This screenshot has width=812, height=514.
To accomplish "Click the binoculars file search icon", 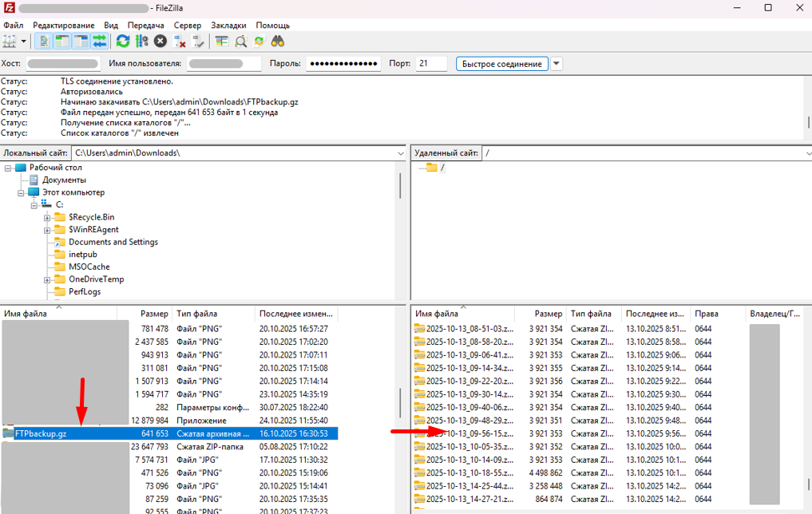I will pos(278,42).
